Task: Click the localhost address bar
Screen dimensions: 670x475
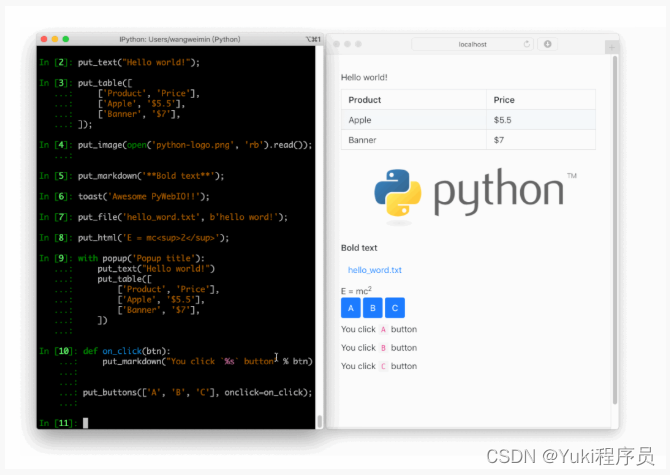Action: [x=471, y=44]
